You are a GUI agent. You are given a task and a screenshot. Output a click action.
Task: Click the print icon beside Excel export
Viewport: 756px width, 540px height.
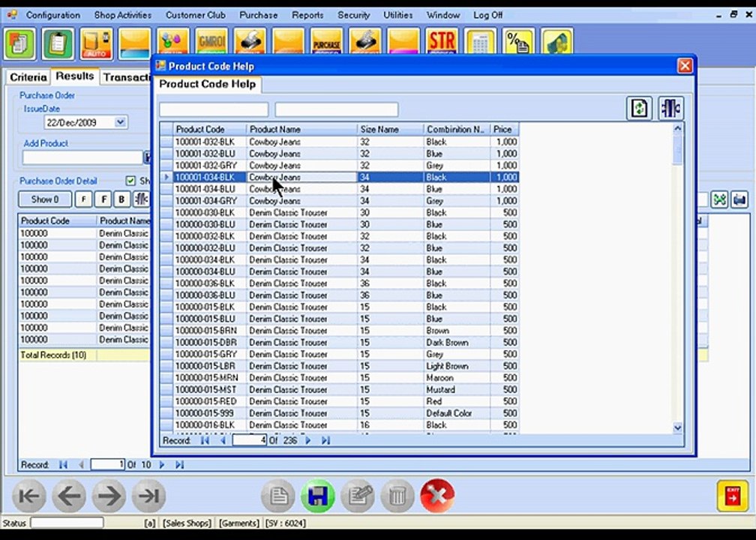[739, 199]
